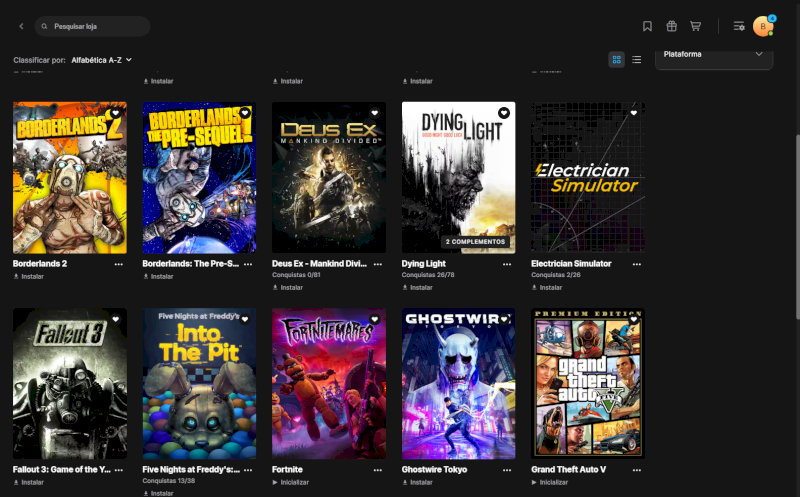Toggle favorite heart on Dying Light
Image resolution: width=800 pixels, height=497 pixels.
[504, 113]
